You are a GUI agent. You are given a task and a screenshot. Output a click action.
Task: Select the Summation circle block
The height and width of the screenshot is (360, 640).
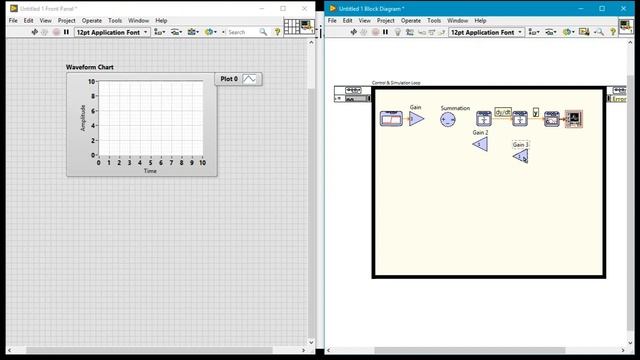point(448,120)
